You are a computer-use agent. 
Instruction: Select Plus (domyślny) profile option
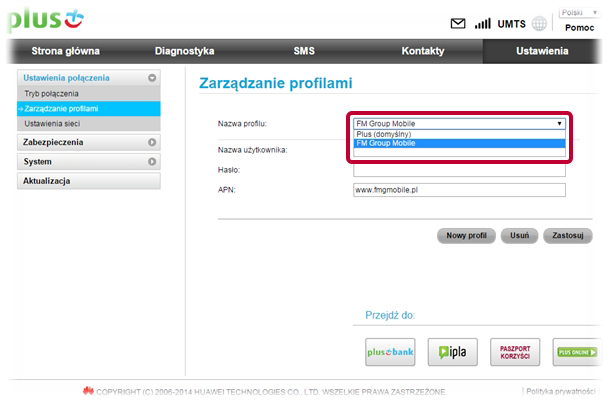(459, 134)
